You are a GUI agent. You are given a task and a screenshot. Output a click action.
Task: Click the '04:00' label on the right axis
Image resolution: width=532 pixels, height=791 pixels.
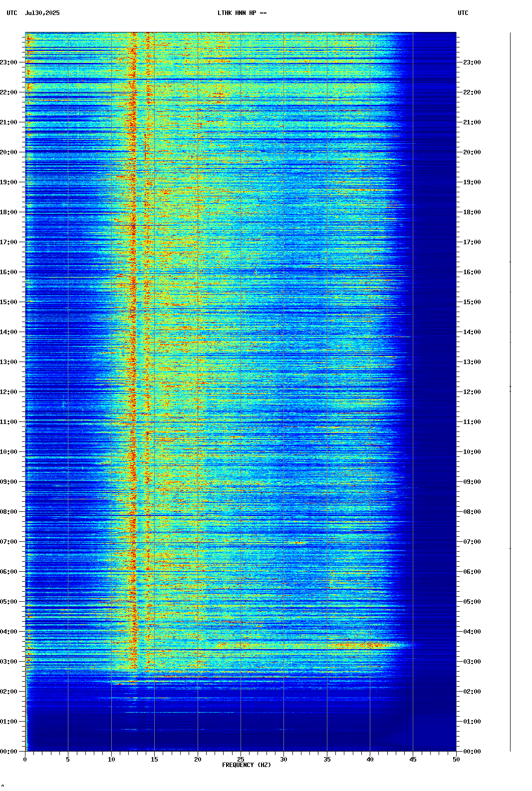pos(472,632)
